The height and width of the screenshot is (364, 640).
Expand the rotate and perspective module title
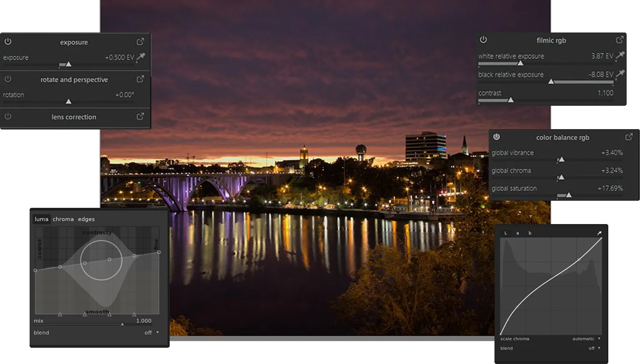(74, 80)
